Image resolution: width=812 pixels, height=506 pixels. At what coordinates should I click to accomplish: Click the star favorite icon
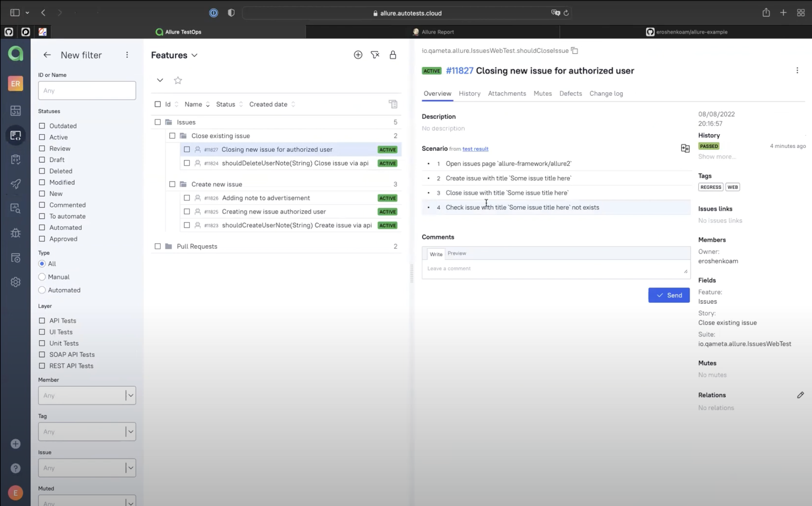178,80
